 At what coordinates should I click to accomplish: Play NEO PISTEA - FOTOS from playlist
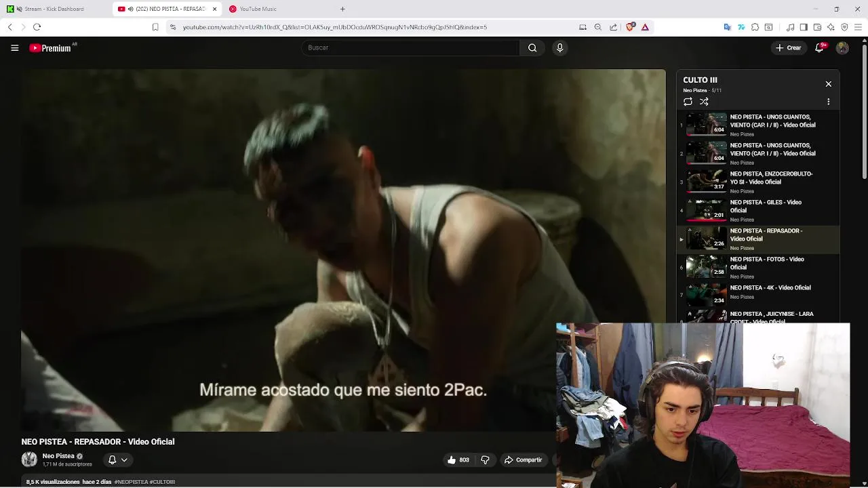[758, 267]
